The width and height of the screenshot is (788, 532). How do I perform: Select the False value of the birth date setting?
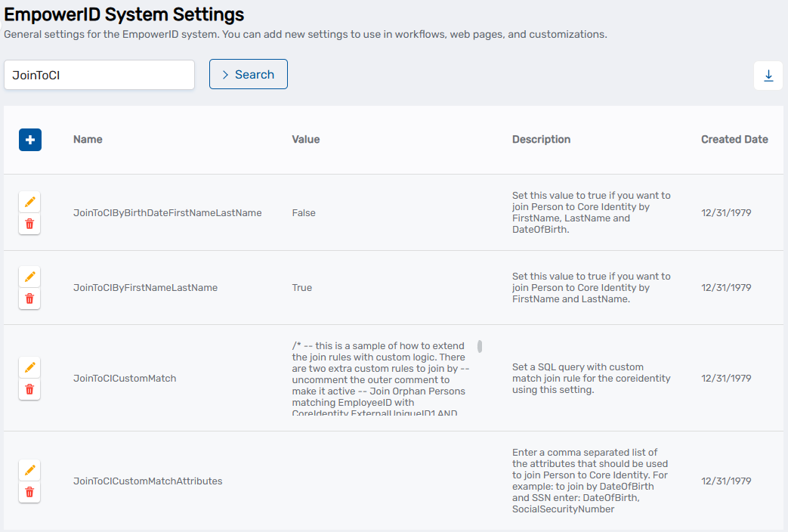click(303, 212)
